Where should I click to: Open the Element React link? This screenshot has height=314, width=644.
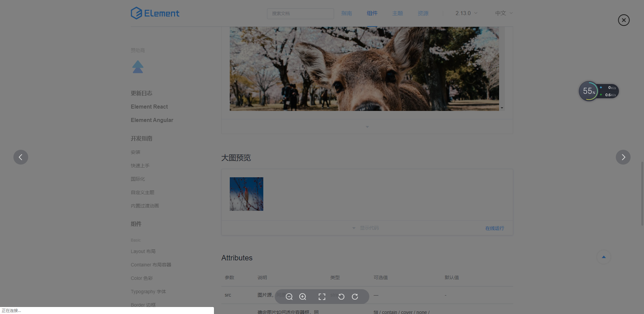point(149,107)
